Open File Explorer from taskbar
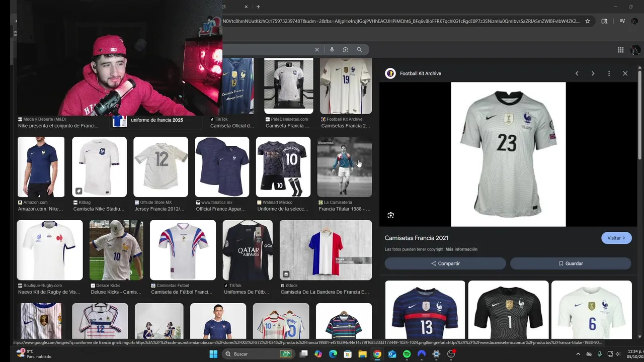 coord(362,354)
